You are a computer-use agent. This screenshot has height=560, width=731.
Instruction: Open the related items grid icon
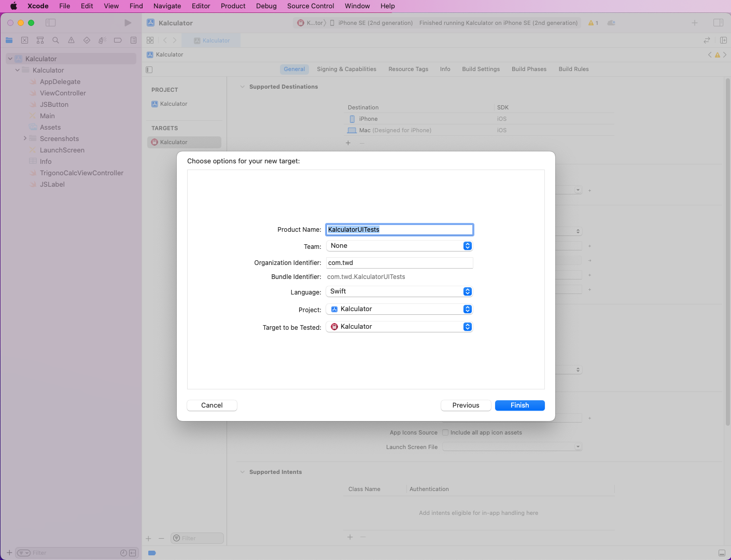coord(150,40)
